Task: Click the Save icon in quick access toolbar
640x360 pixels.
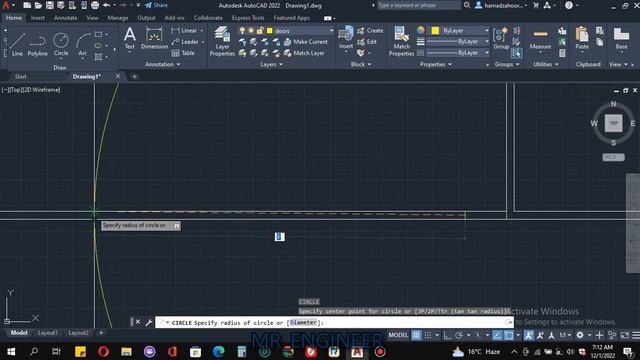Action: click(x=49, y=5)
